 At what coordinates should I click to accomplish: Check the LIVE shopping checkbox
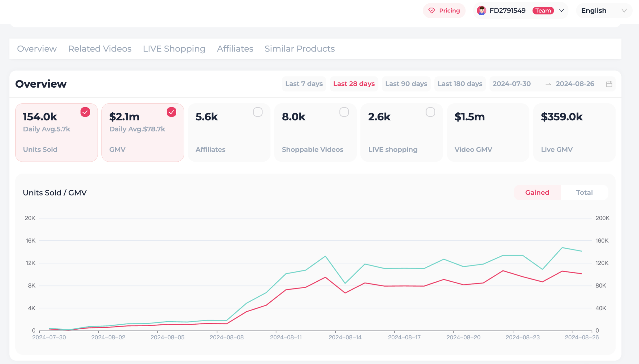pos(430,112)
